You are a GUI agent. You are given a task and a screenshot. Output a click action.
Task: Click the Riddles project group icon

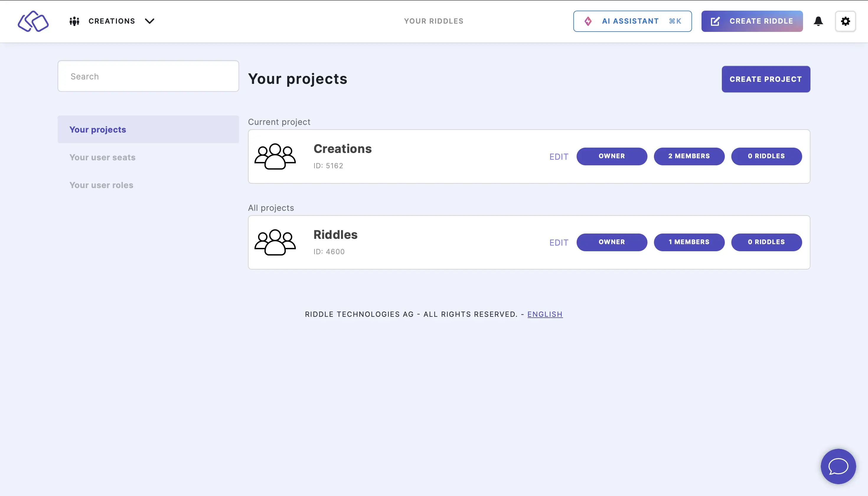pos(275,242)
